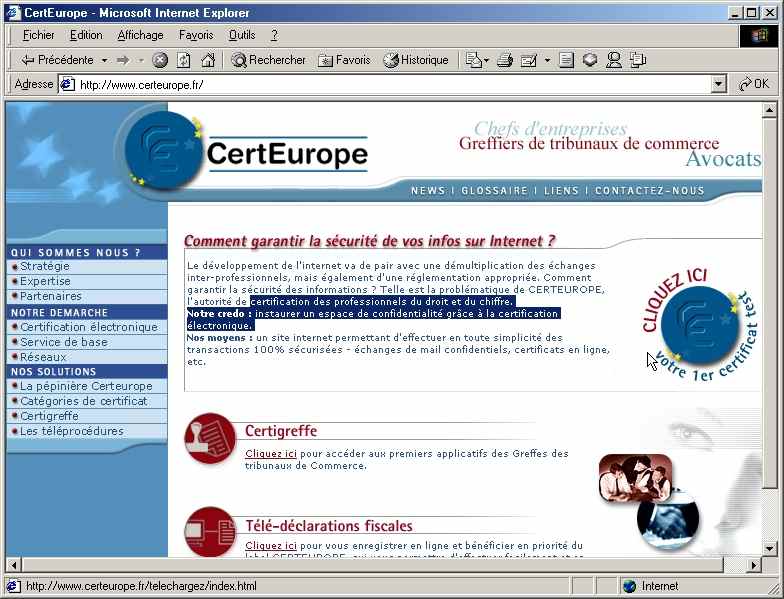Open Catégories de certificat link

(84, 401)
